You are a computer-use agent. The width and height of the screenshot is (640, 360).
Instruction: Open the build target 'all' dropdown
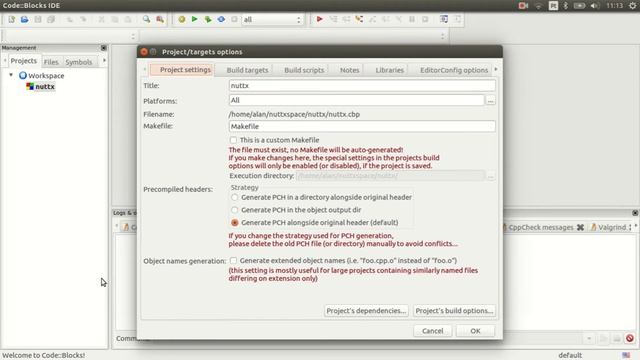[x=272, y=19]
